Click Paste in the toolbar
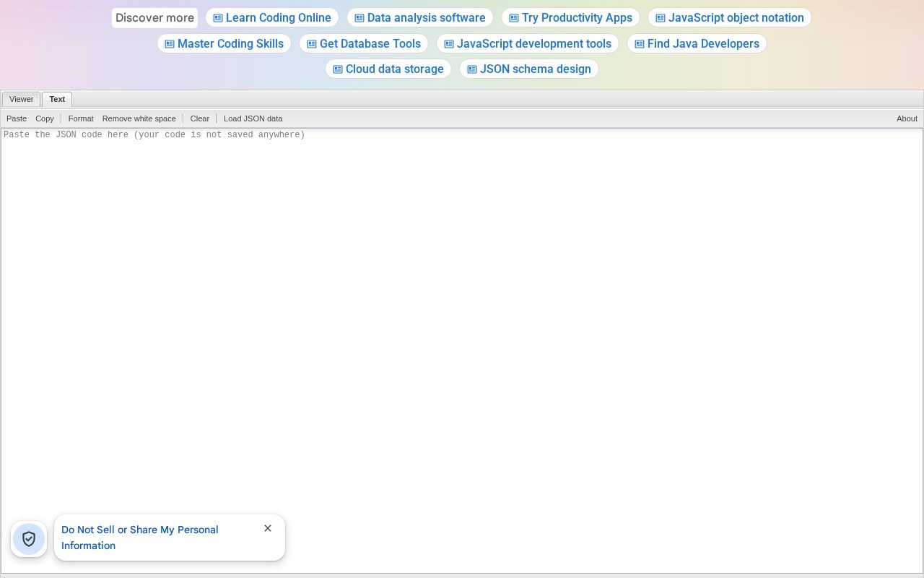924x578 pixels. pyautogui.click(x=17, y=118)
